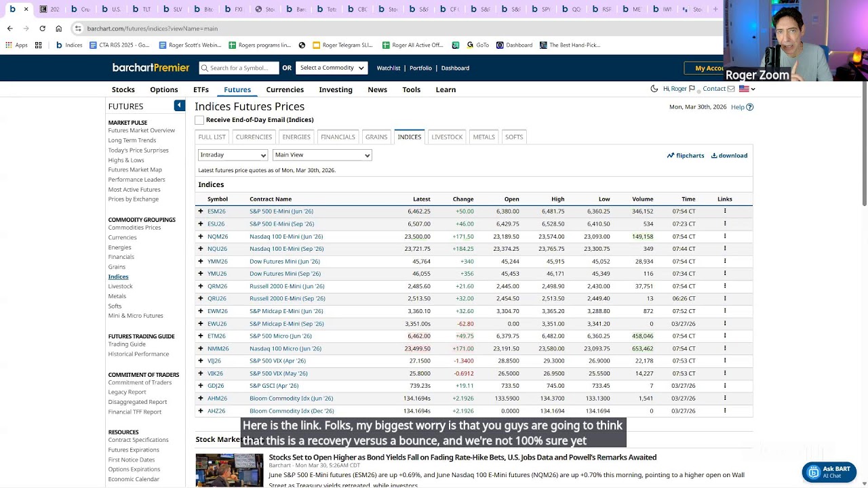The height and width of the screenshot is (488, 868).
Task: Tick Receive End-of-Day Email checkbox
Action: click(x=199, y=120)
